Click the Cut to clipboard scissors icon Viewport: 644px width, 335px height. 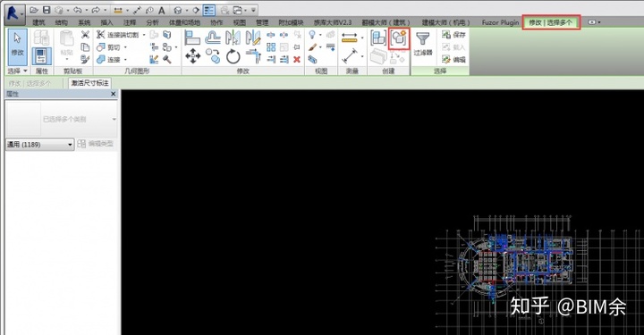[x=85, y=35]
